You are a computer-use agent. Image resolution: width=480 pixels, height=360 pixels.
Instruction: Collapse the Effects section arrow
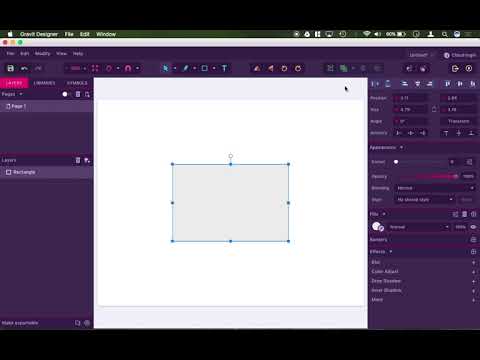click(391, 252)
